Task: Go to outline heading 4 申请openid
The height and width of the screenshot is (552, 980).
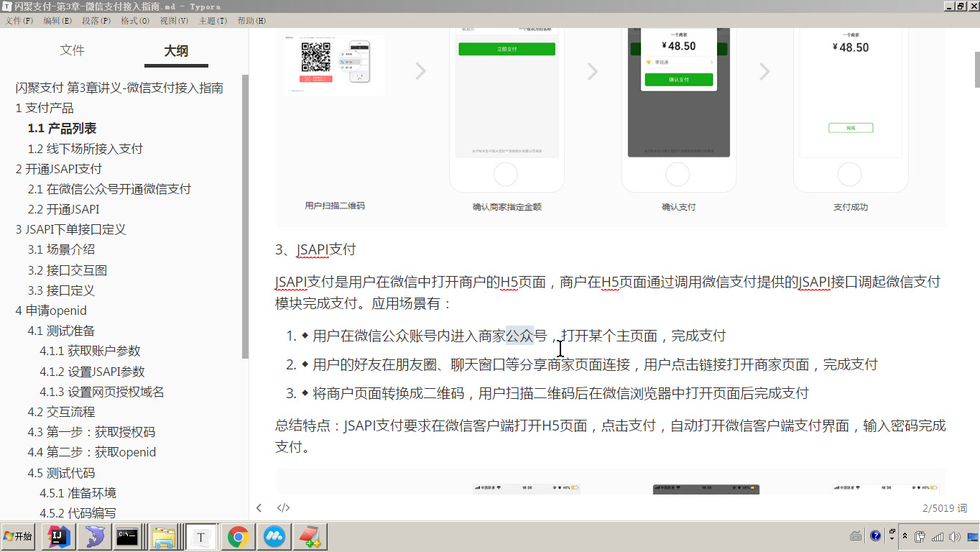Action: pyautogui.click(x=51, y=310)
